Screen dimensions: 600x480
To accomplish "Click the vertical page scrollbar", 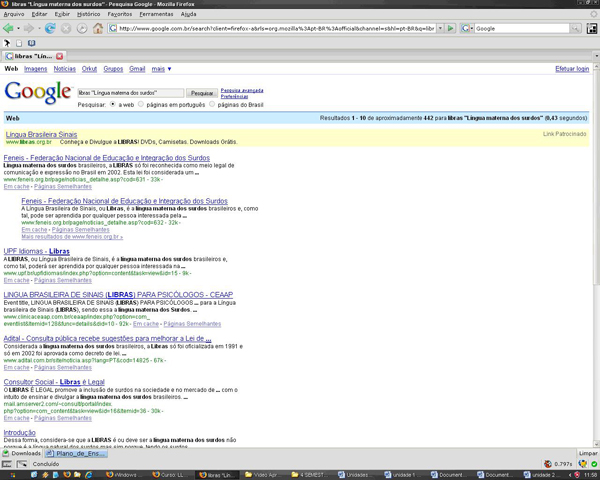I will [596, 255].
